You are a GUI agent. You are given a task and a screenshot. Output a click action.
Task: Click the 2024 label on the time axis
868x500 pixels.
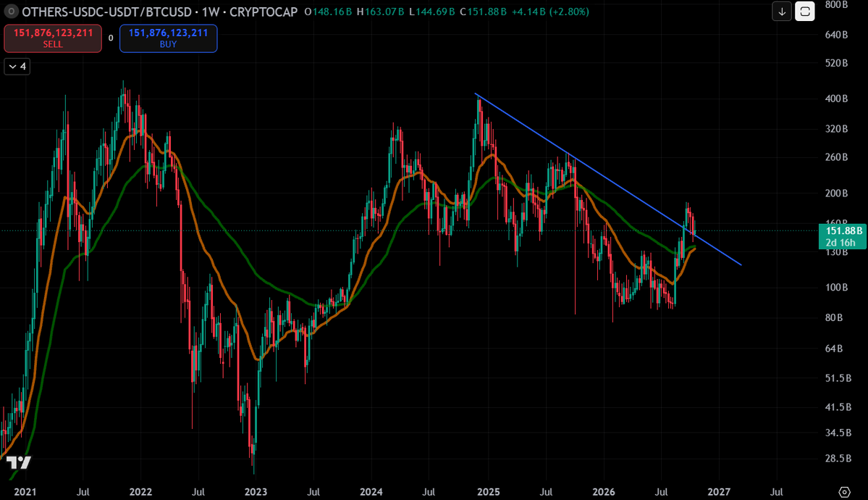[x=371, y=492]
